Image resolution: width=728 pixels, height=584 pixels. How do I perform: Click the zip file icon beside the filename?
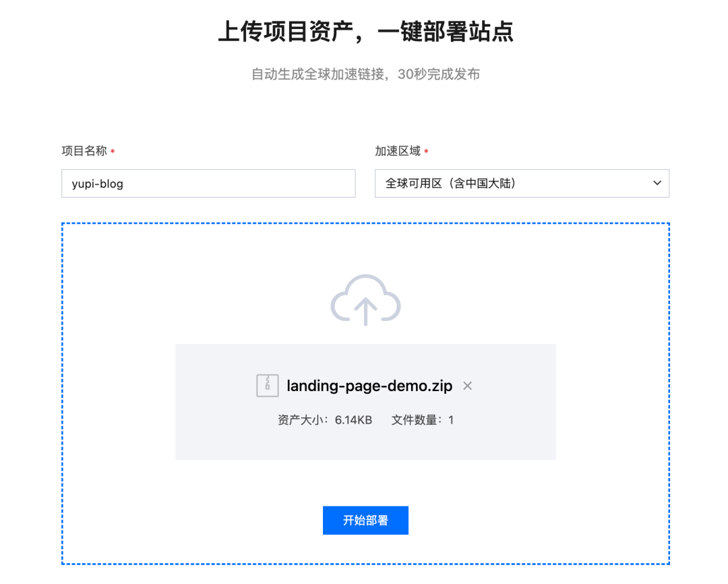268,385
